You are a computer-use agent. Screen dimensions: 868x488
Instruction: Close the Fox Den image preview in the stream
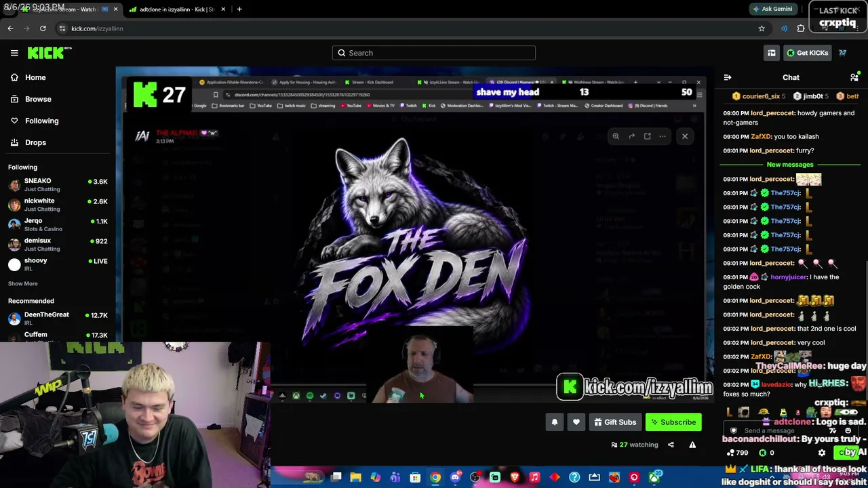pos(685,136)
